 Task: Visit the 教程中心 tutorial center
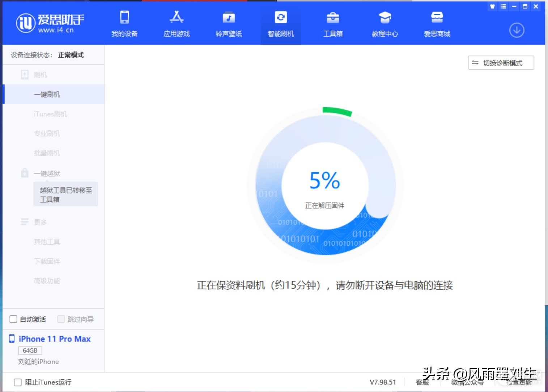[x=385, y=24]
